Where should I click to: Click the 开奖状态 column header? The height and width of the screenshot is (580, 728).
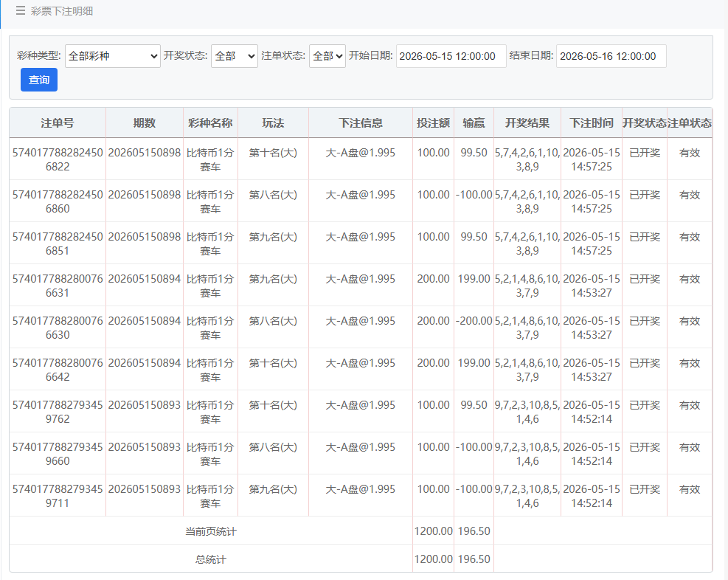645,123
